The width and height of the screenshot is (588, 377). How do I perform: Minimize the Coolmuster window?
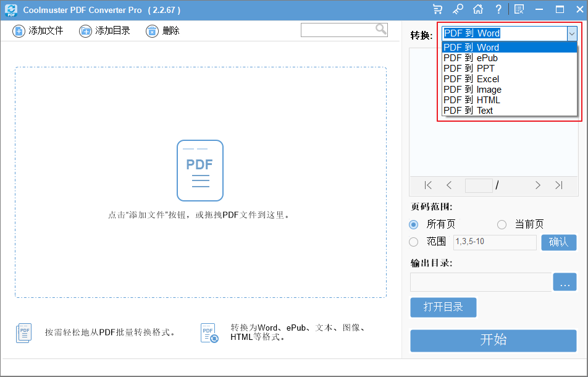tap(539, 9)
